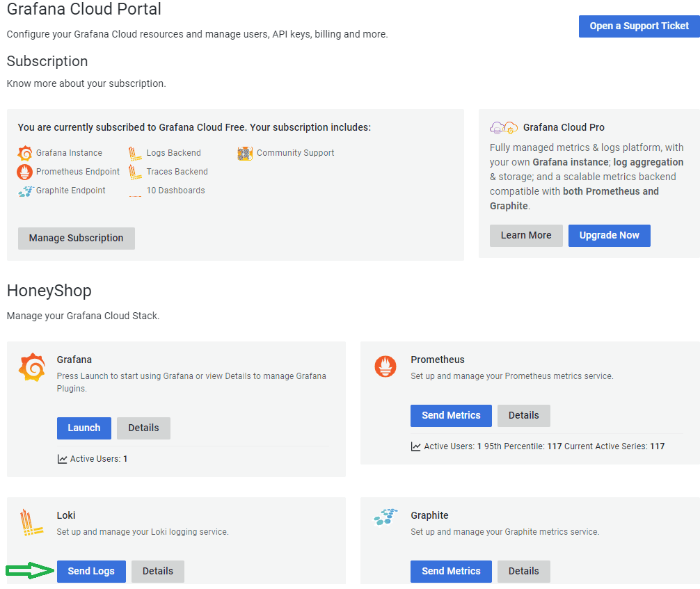Open a Support Ticket
The width and height of the screenshot is (700, 589).
[x=639, y=26]
